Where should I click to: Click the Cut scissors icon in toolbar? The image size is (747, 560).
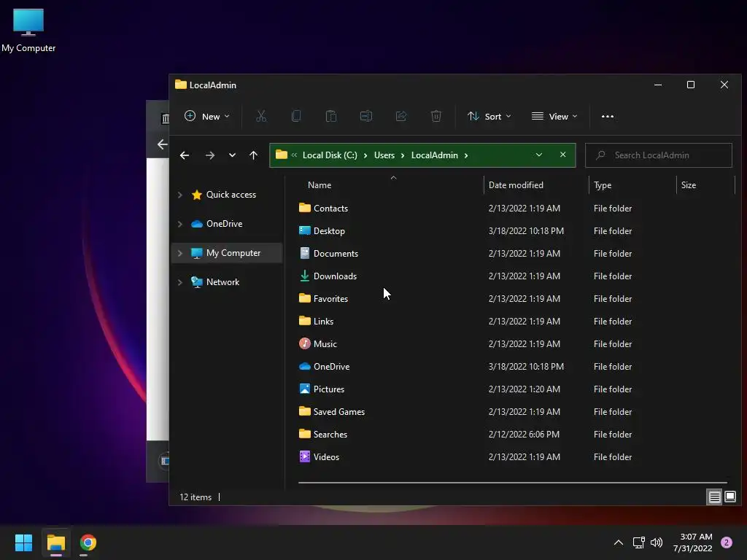click(261, 116)
